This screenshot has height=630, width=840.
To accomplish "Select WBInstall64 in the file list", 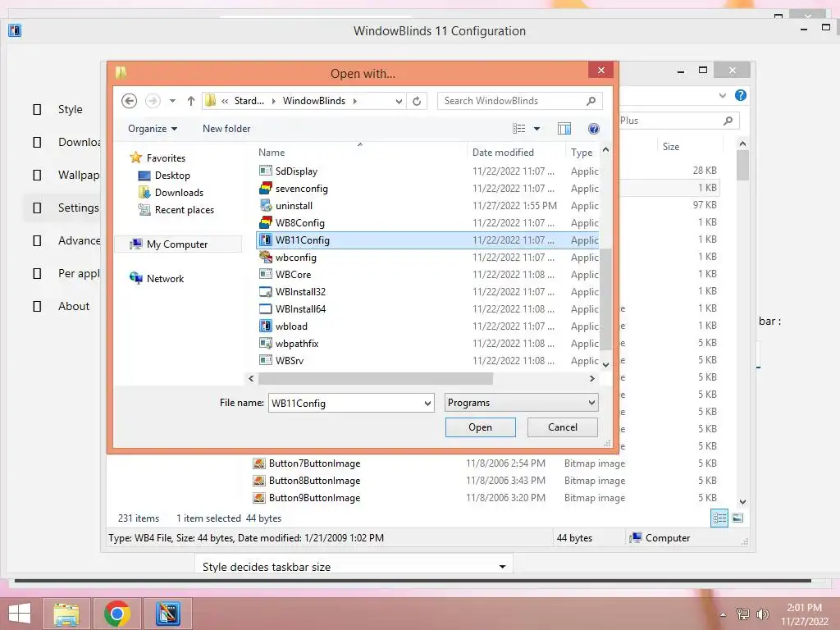I will pos(427,308).
